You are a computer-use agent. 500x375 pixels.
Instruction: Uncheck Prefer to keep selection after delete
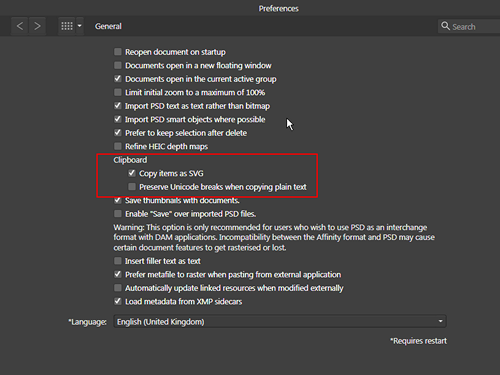pos(118,133)
